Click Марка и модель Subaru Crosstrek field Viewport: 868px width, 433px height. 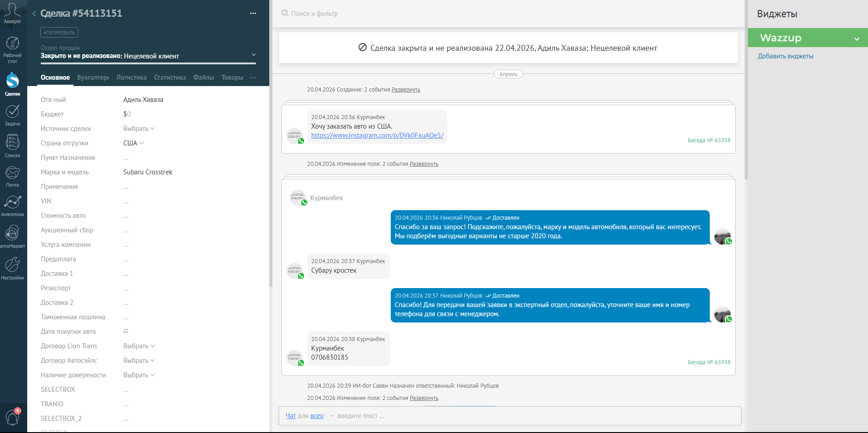(x=148, y=172)
